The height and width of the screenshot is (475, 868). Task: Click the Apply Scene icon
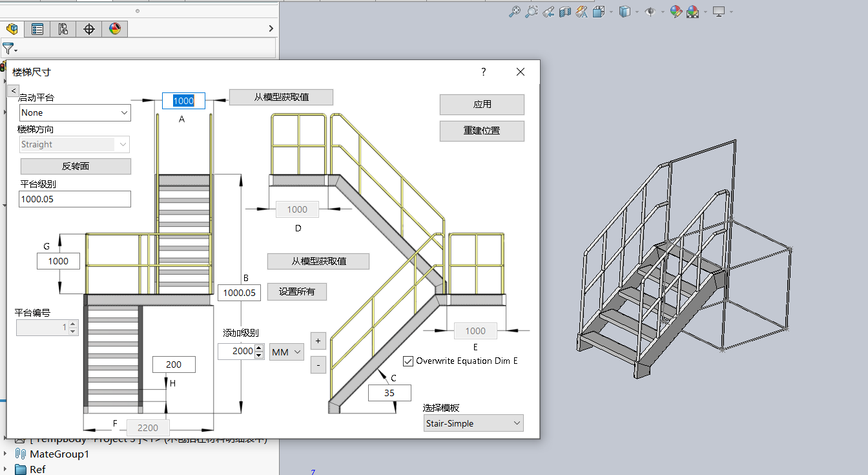(x=693, y=12)
